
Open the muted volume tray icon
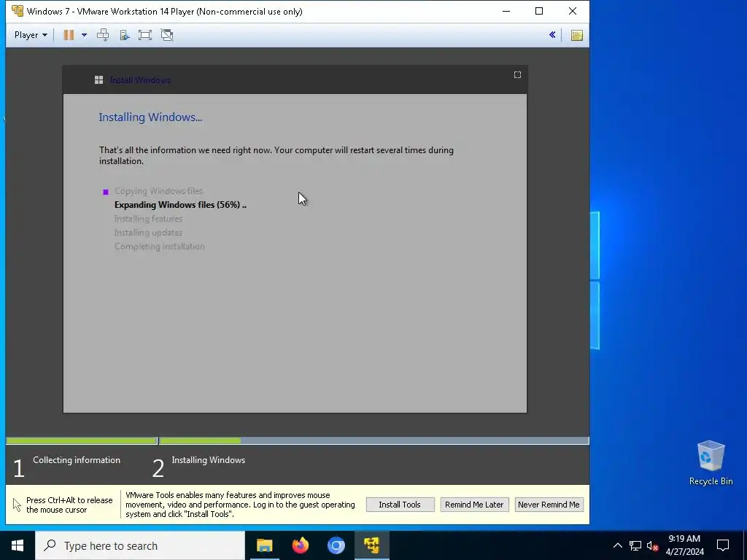coord(652,545)
